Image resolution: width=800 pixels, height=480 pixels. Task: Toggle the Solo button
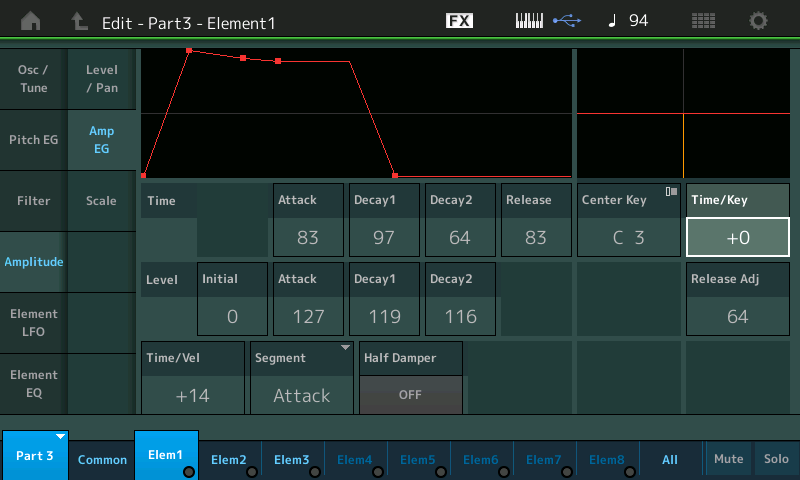click(776, 458)
